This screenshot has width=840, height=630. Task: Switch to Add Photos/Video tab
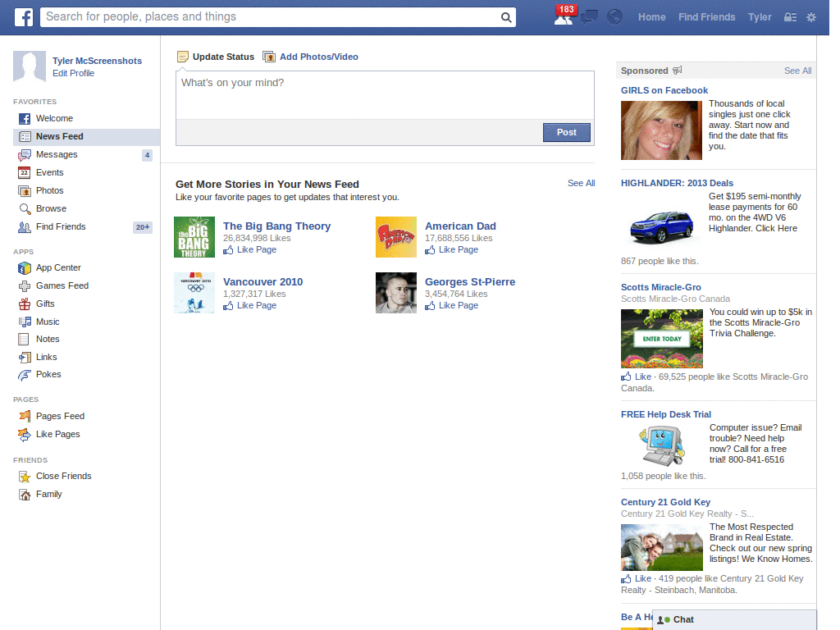(x=311, y=57)
